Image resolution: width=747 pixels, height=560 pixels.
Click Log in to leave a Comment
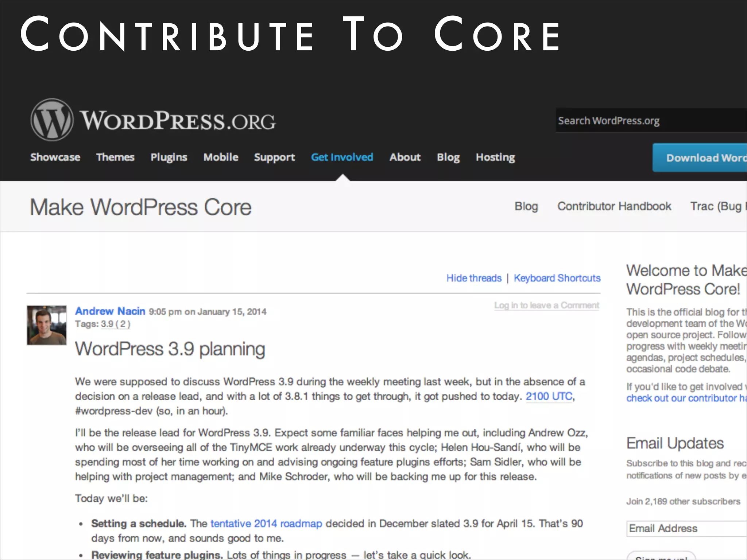(x=547, y=305)
